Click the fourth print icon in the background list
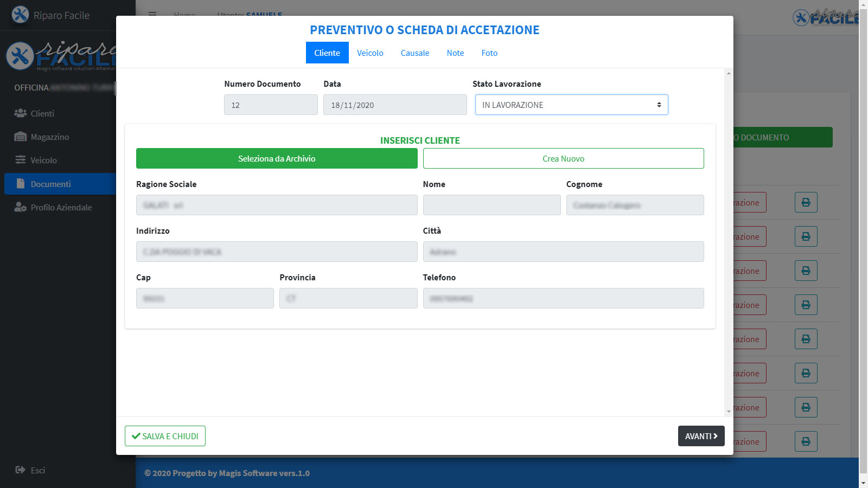The image size is (868, 488). click(806, 305)
